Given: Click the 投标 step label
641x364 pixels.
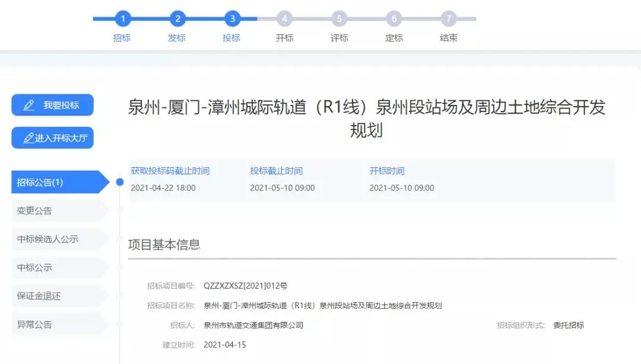Looking at the screenshot, I should (x=231, y=38).
